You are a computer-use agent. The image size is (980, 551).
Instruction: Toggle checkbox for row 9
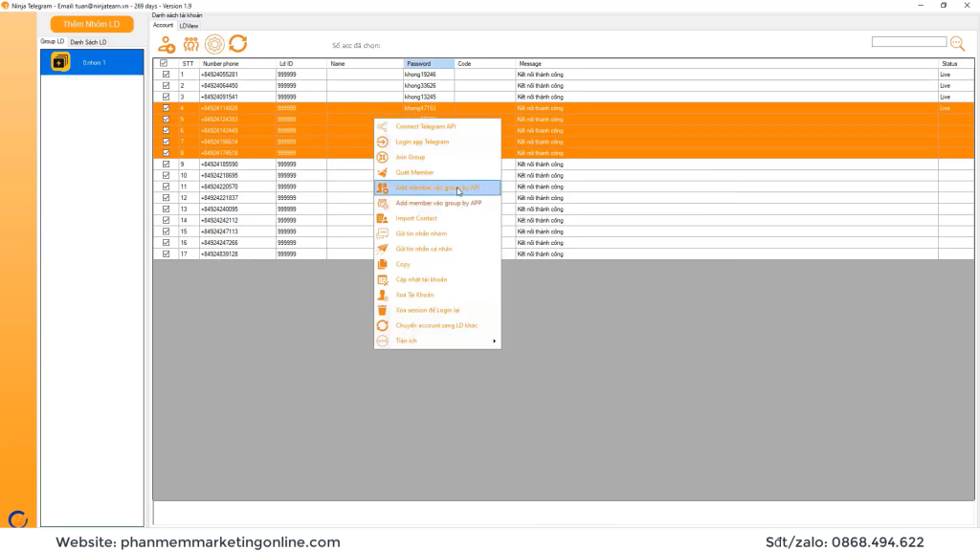[166, 165]
